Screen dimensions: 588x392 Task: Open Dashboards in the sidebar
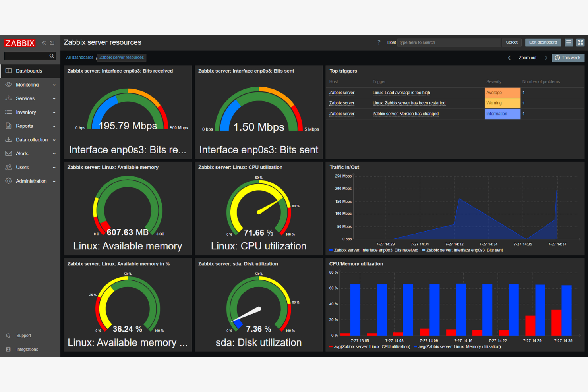pos(30,71)
